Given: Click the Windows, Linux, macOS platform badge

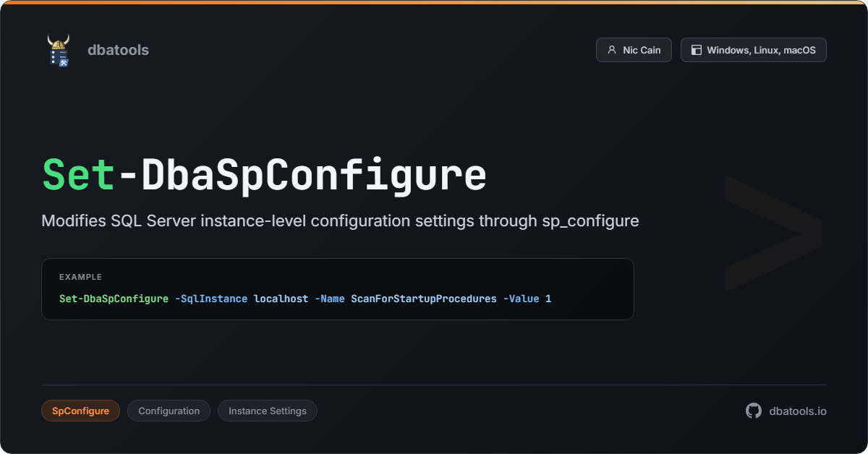Looking at the screenshot, I should [753, 50].
